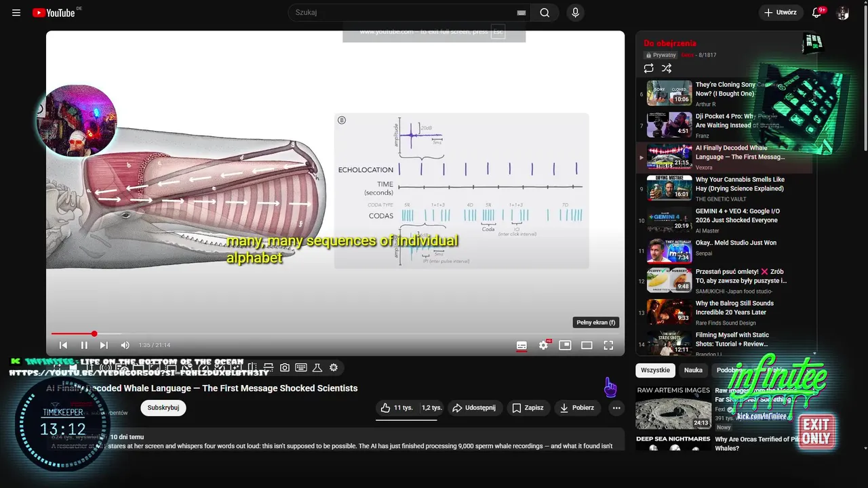Toggle theater mode
This screenshot has width=868, height=488.
point(587,345)
